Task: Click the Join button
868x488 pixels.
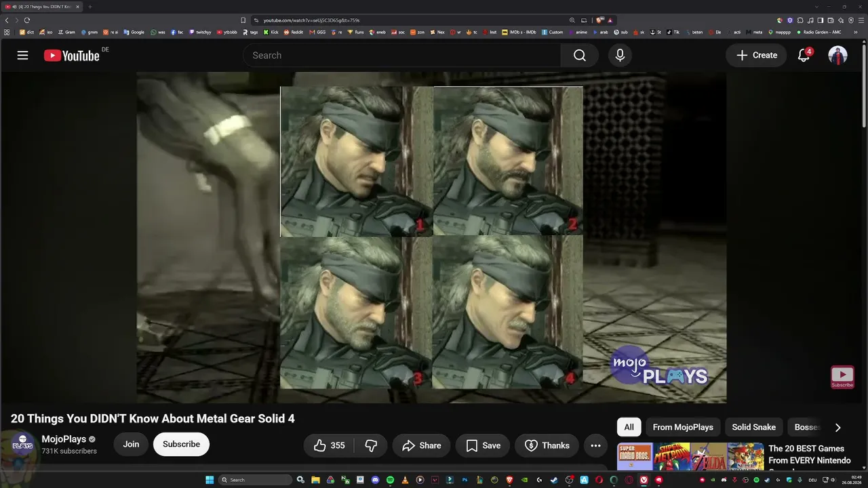Action: click(x=131, y=445)
